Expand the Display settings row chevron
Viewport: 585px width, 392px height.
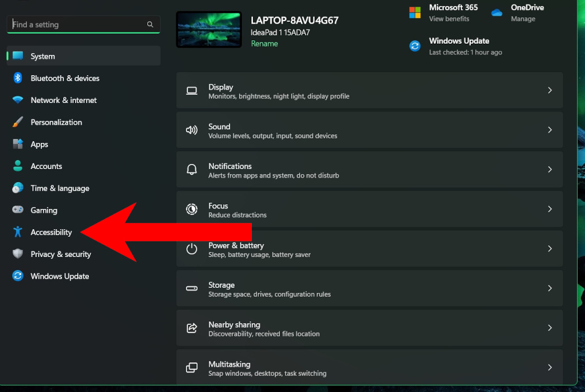pyautogui.click(x=549, y=90)
